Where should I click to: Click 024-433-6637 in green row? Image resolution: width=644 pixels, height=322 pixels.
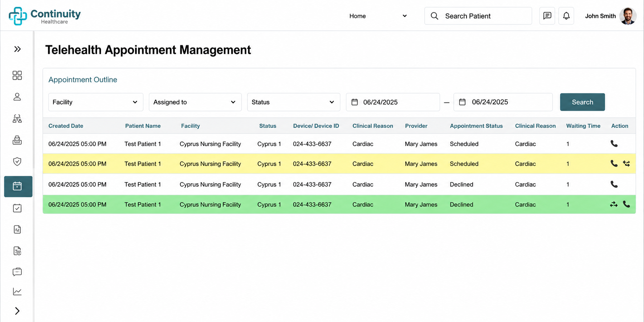[x=312, y=204]
